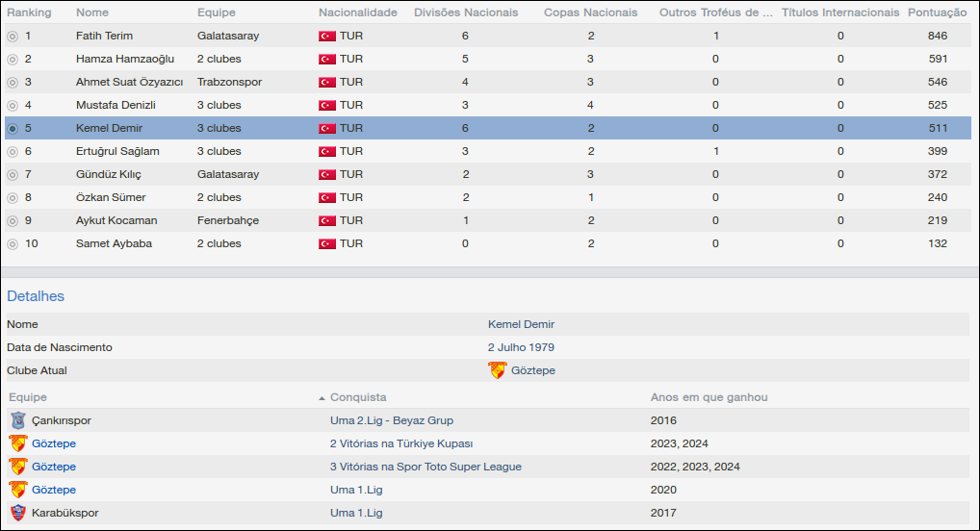980x531 pixels.
Task: Click the Göztepe crest beside Clube Atual
Action: pyautogui.click(x=498, y=370)
